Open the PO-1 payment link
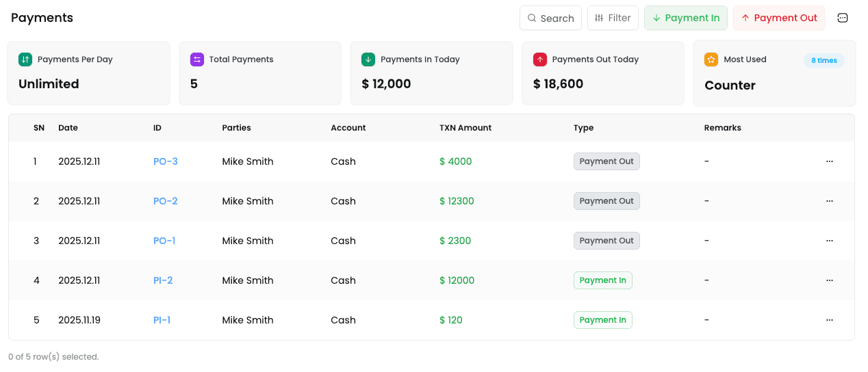Viewport: 868px width, 372px height. click(x=164, y=241)
